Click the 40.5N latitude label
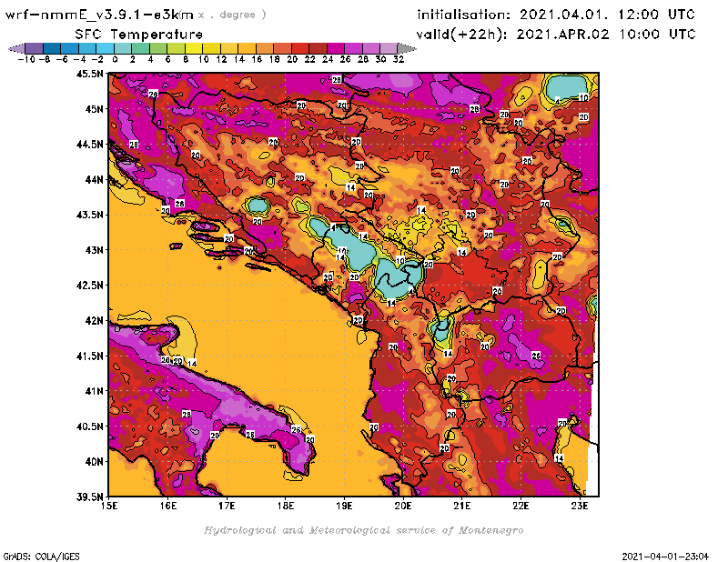Viewport: 728px width, 562px height. 90,427
